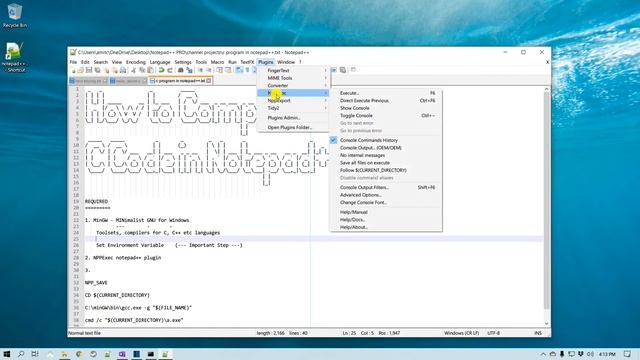Toggle No internal messages option
This screenshot has height=360, width=640.
click(x=386, y=155)
